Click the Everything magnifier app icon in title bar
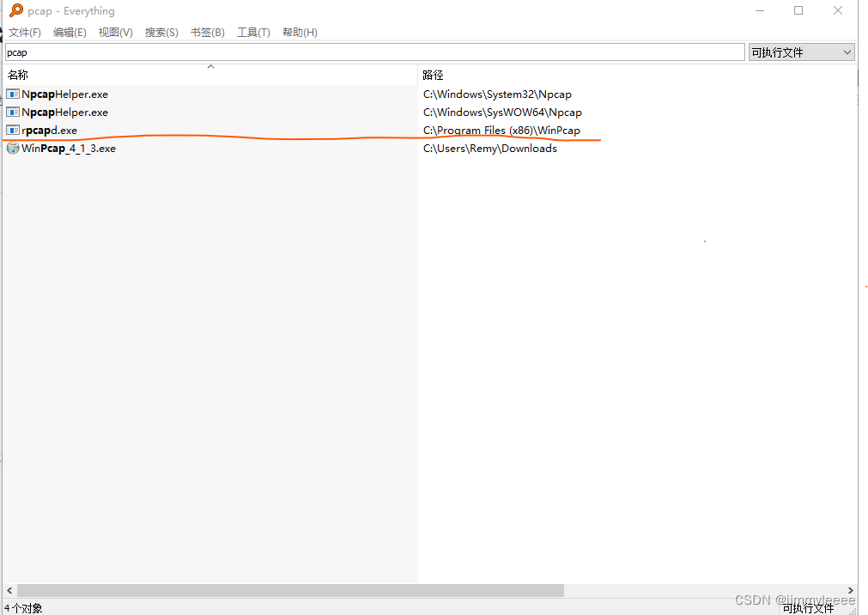Screen dimensions: 868x615 pos(16,10)
